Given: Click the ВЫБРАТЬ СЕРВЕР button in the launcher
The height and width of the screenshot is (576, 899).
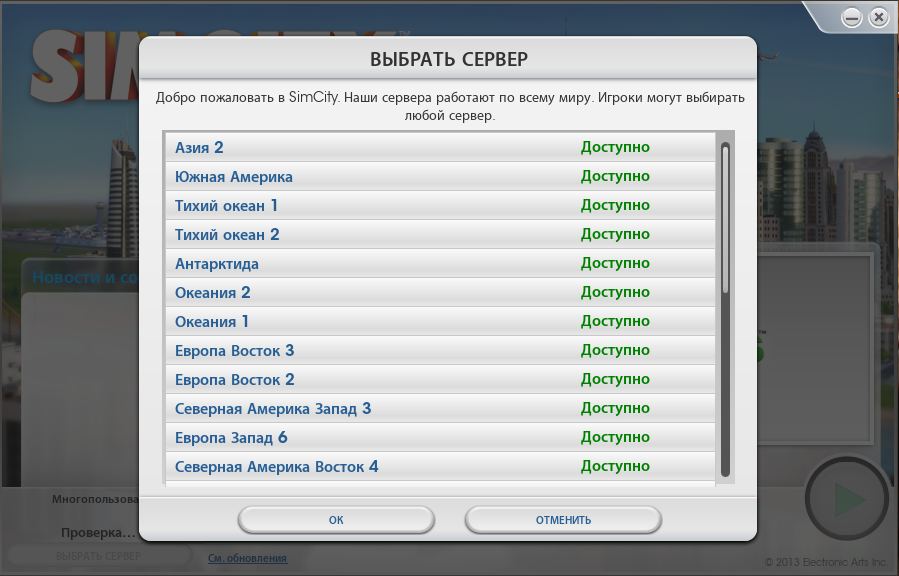Looking at the screenshot, I should (x=99, y=556).
